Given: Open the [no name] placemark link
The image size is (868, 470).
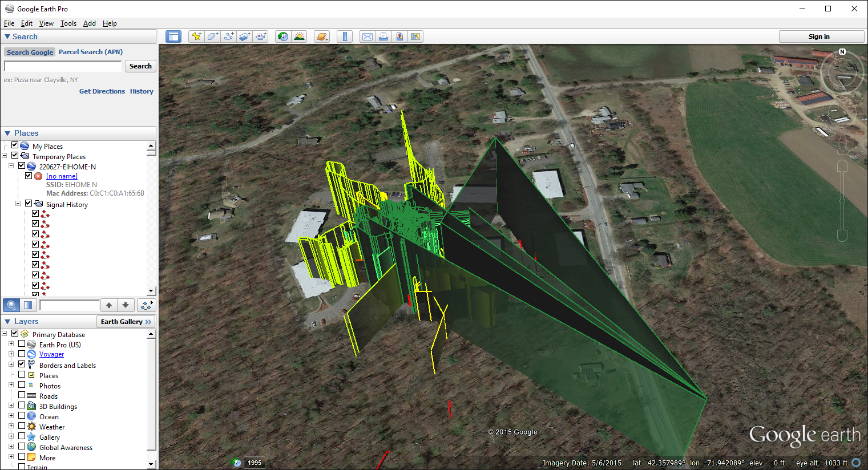Looking at the screenshot, I should pyautogui.click(x=62, y=176).
